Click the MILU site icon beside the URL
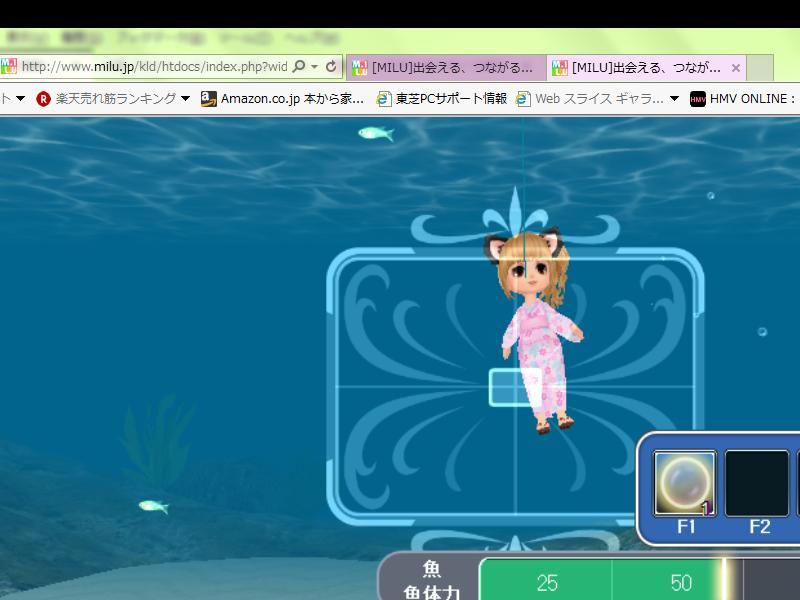 (8, 66)
